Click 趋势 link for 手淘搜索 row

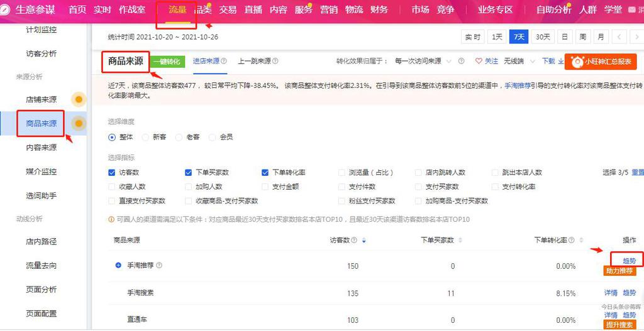point(629,293)
